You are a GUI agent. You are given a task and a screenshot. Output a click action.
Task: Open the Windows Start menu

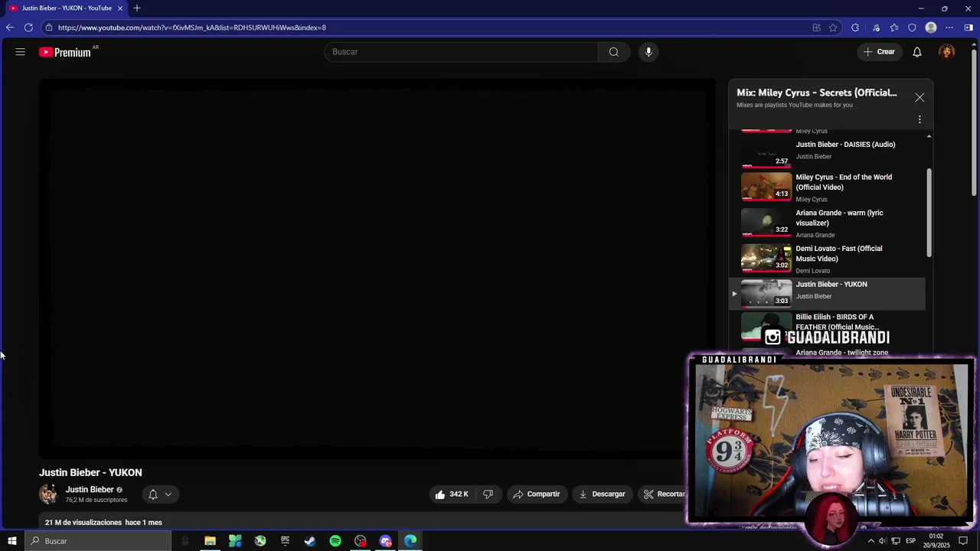(11, 541)
